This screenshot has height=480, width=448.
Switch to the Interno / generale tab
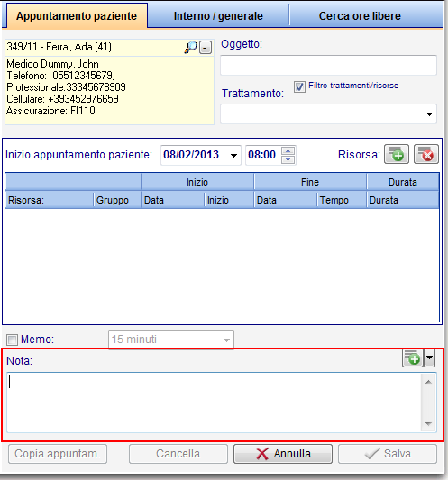pyautogui.click(x=218, y=16)
